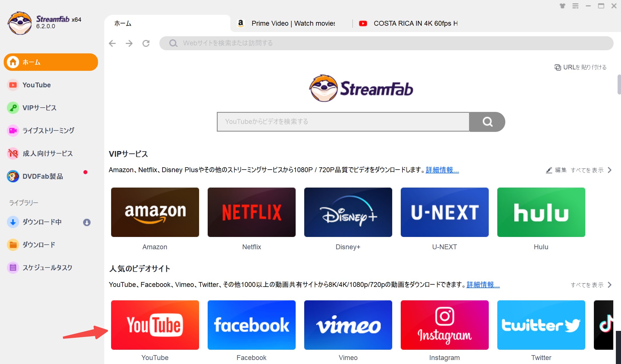Open VIP service 詳細情報 link
621x364 pixels.
(x=442, y=170)
